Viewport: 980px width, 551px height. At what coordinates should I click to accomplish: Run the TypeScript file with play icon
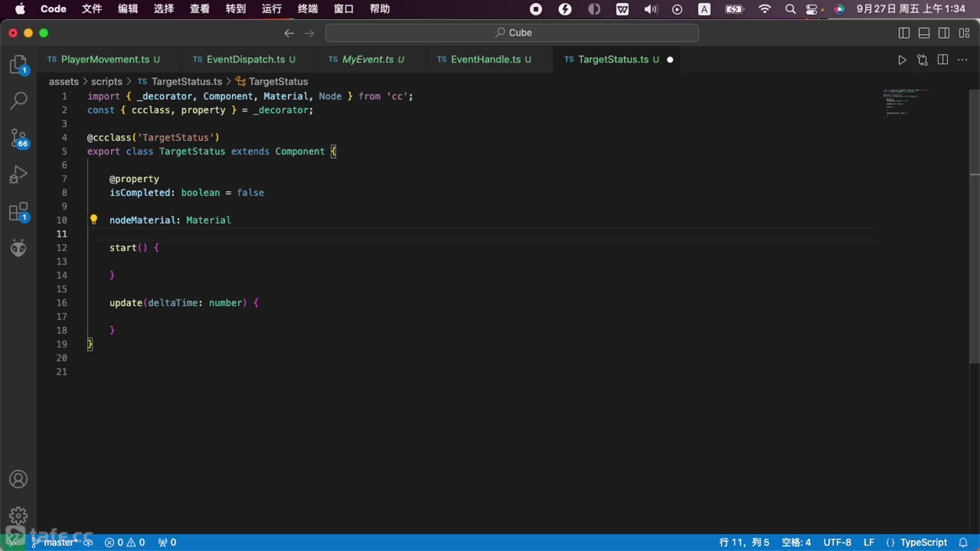[x=902, y=60]
